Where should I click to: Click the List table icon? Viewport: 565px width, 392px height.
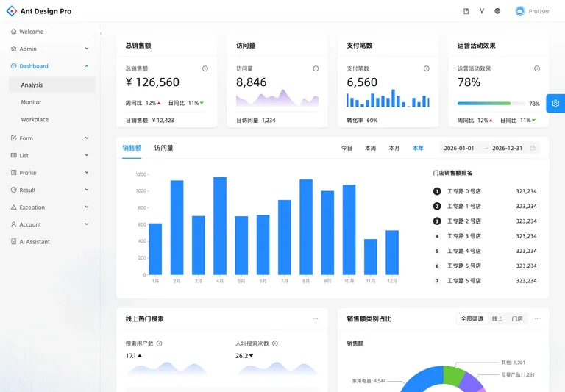coord(14,155)
